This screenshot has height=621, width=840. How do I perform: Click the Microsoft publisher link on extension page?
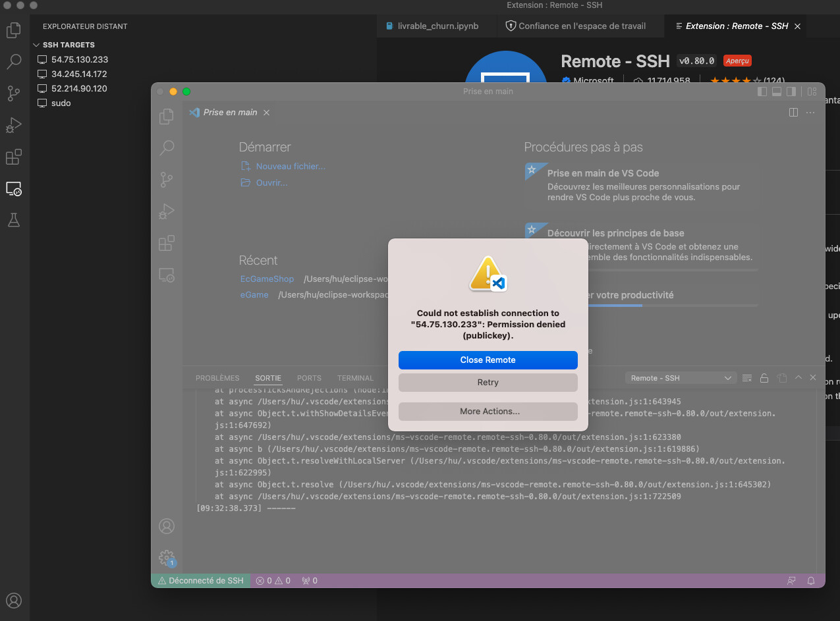(x=593, y=81)
